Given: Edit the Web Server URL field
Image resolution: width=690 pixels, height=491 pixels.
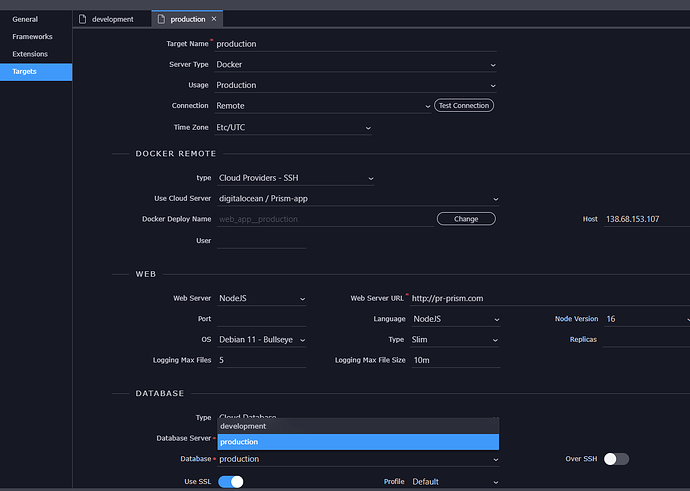Looking at the screenshot, I should pyautogui.click(x=550, y=299).
